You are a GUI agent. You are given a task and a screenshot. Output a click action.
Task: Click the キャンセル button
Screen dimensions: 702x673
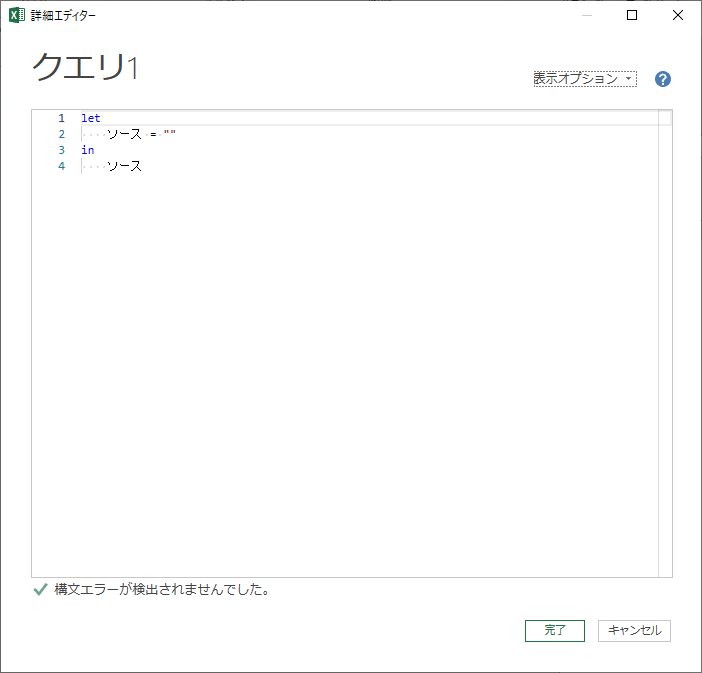pos(634,630)
